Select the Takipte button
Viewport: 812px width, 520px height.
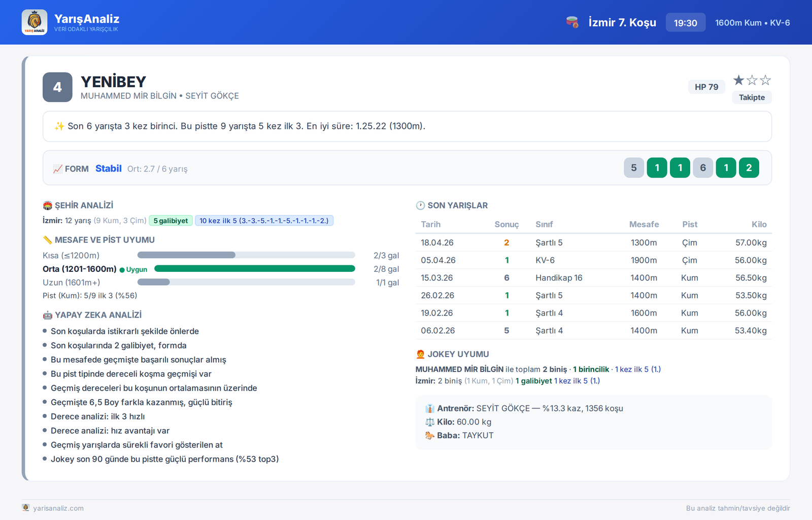[x=752, y=97]
